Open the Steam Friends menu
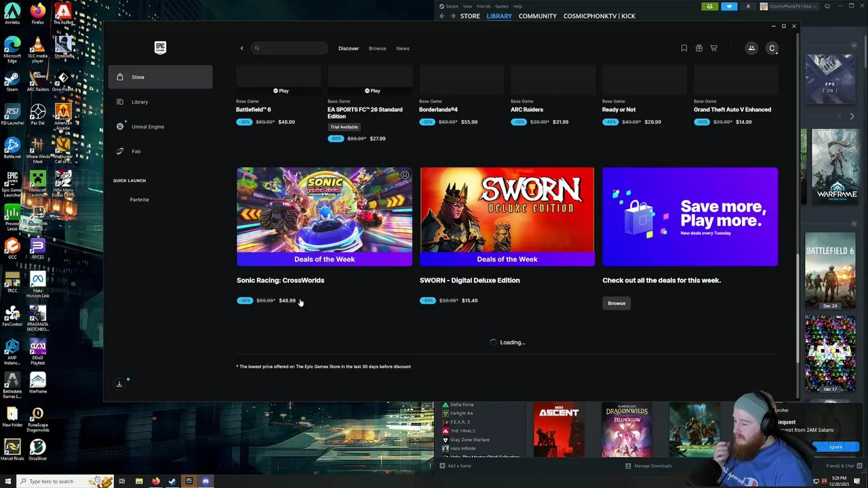Screen dimensions: 868x488 click(484, 6)
